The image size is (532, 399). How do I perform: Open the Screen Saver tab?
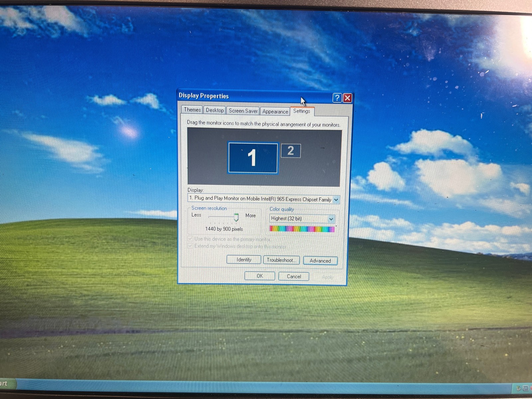coord(243,111)
